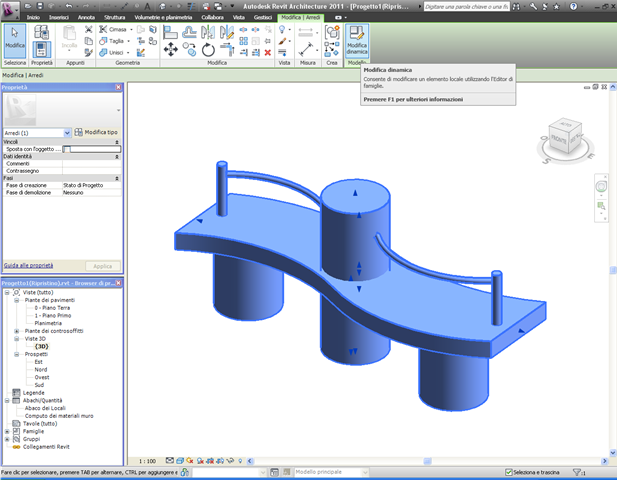This screenshot has height=480, width=617.
Task: Select the 0 - Piano Terra view
Action: pyautogui.click(x=52, y=308)
